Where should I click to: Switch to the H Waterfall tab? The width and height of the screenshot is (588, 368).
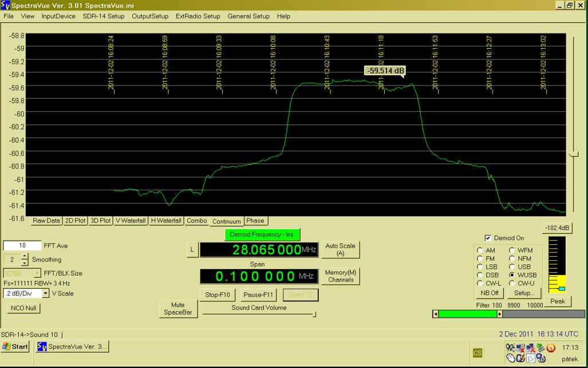click(166, 221)
